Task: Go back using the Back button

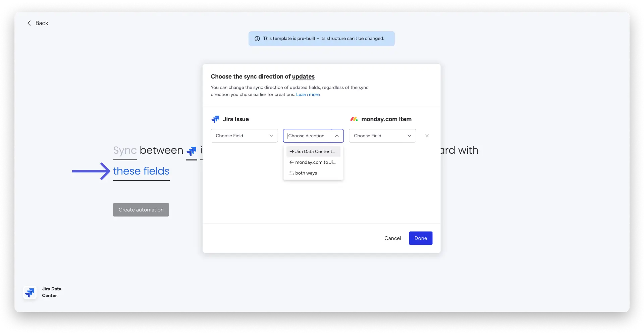Action: 38,23
